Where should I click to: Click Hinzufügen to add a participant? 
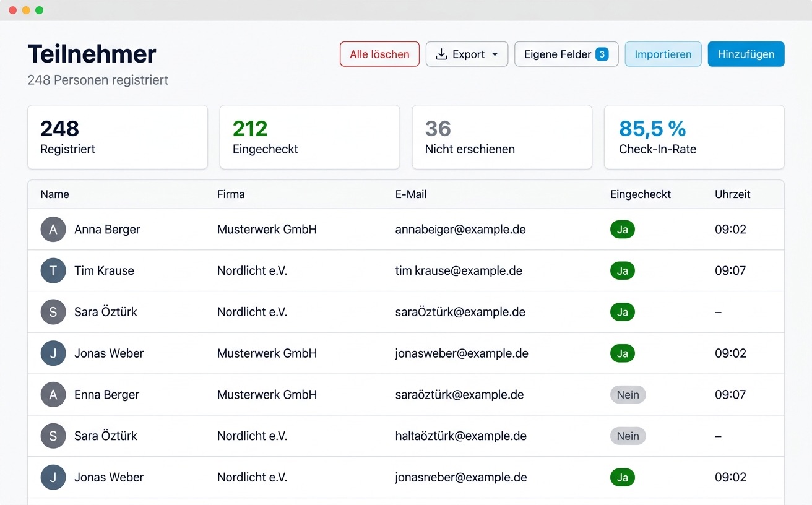746,54
